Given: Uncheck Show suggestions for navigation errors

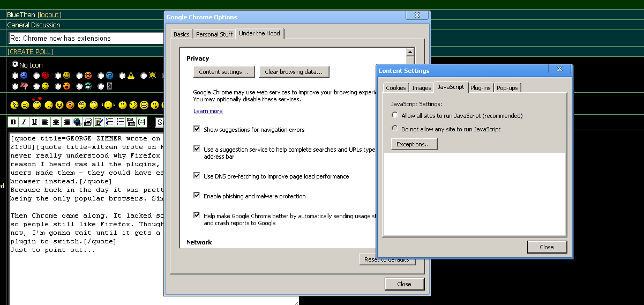Looking at the screenshot, I should point(197,129).
